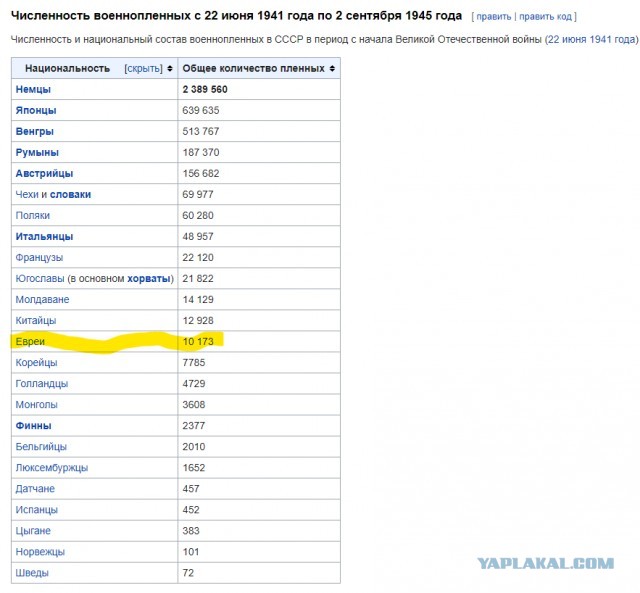
Task: Open the Венгры link
Action: click(x=35, y=131)
